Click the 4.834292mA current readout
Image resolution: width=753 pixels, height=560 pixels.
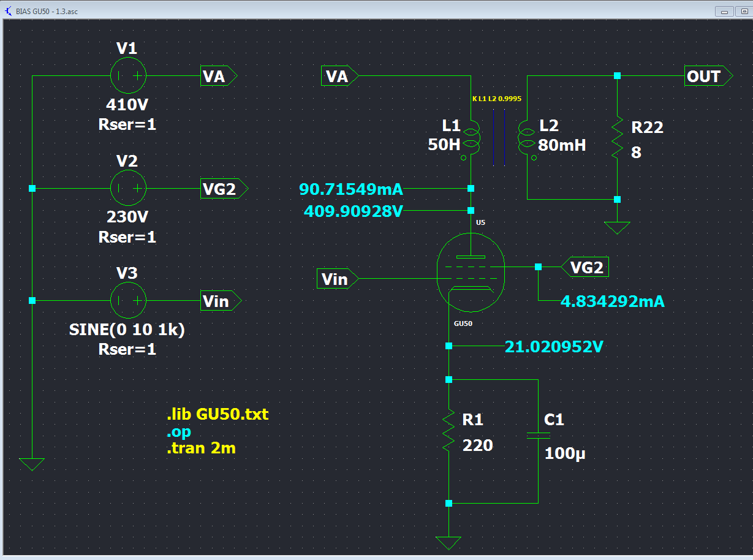click(612, 301)
